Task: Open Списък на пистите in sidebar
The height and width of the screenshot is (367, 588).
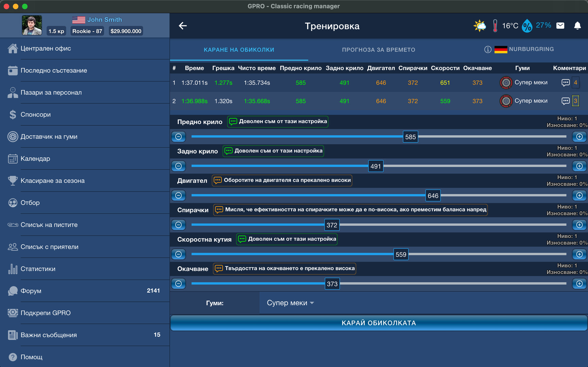Action: pyautogui.click(x=85, y=225)
